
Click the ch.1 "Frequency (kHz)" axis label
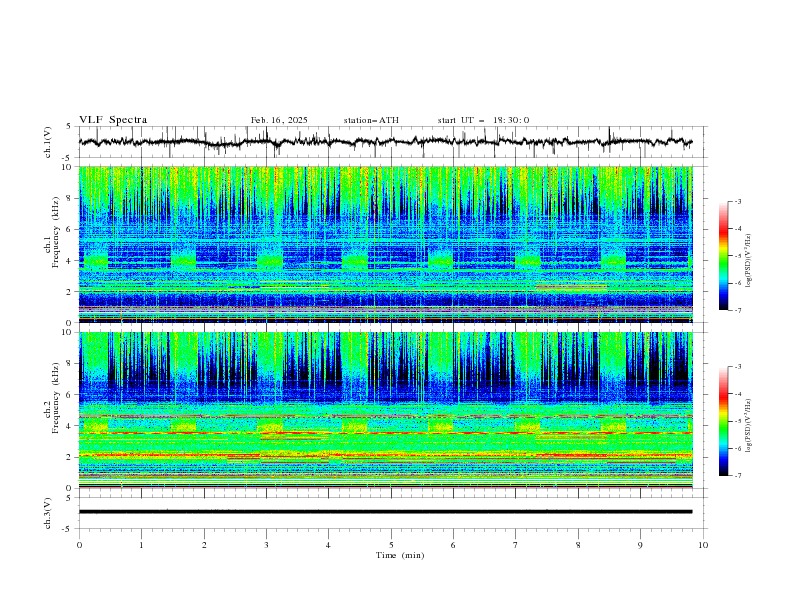(56, 233)
